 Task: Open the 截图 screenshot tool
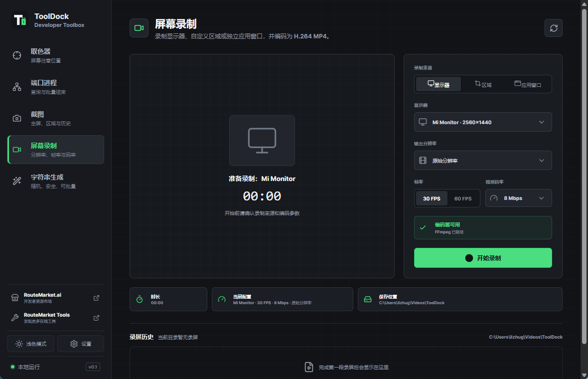[x=55, y=118]
